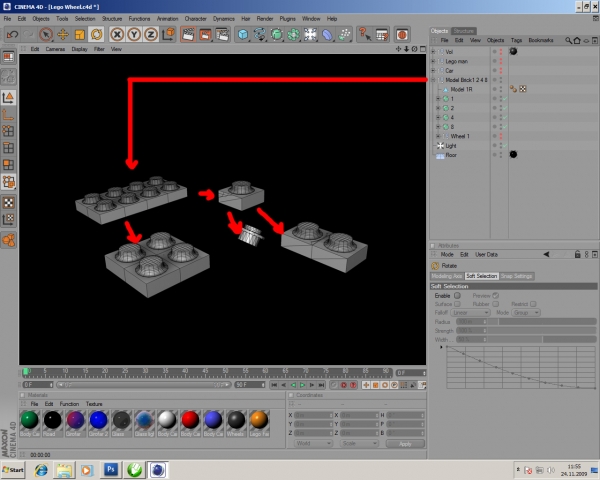
Task: Render the active view with clapperboard icon
Action: tap(188, 34)
